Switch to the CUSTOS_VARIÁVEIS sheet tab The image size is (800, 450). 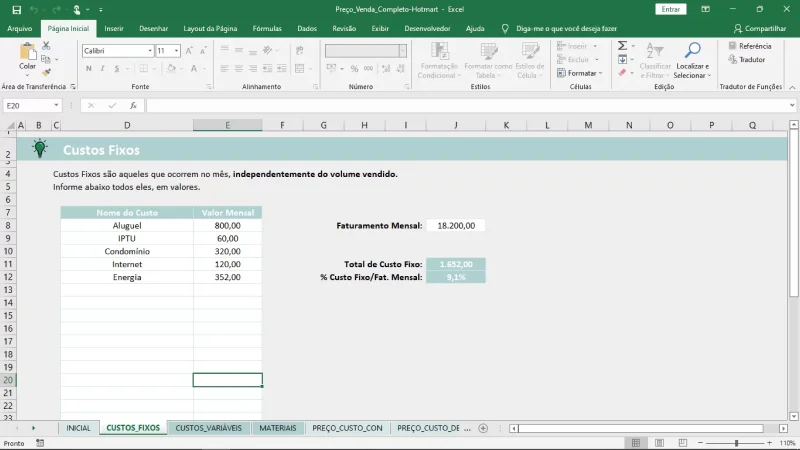tap(208, 428)
